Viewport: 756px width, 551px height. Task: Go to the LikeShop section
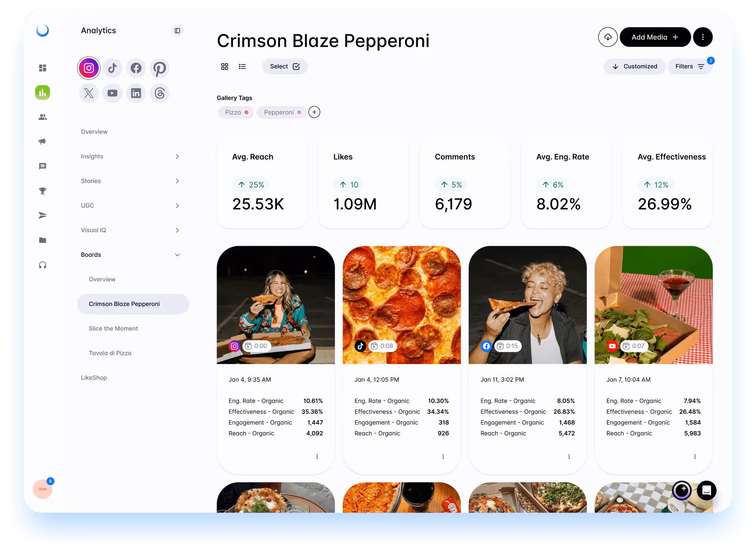[x=94, y=378]
